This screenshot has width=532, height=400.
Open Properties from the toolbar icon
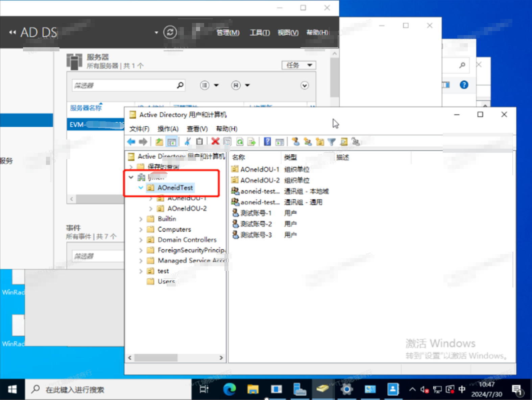(x=227, y=142)
